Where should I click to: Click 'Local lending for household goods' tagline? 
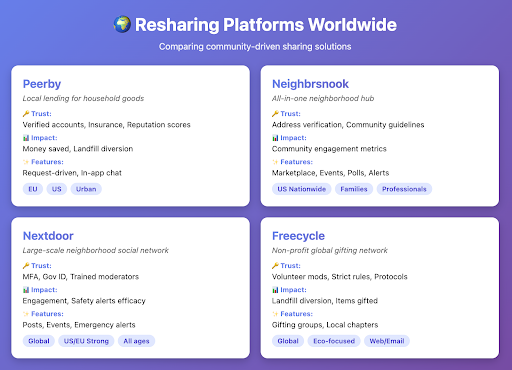83,98
